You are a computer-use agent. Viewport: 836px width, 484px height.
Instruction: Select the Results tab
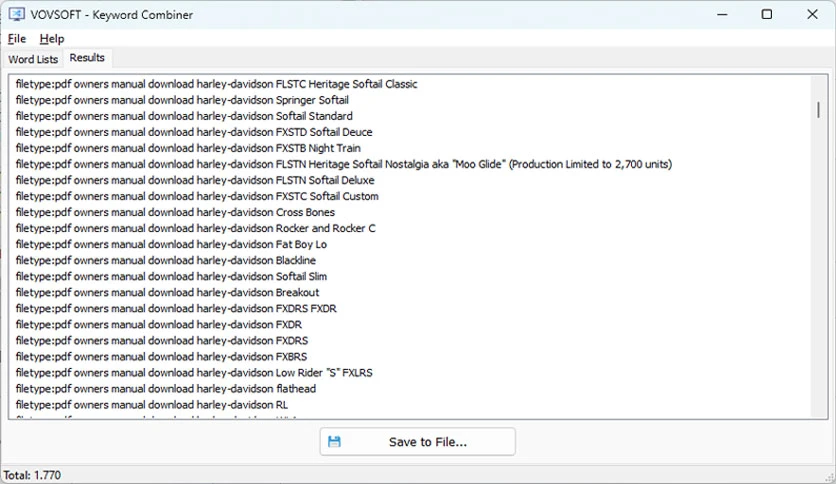87,58
